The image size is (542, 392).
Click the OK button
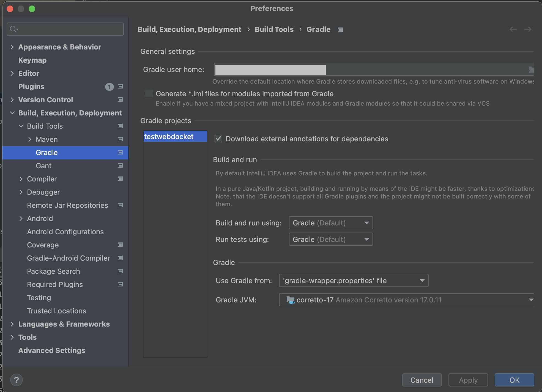[x=514, y=380]
